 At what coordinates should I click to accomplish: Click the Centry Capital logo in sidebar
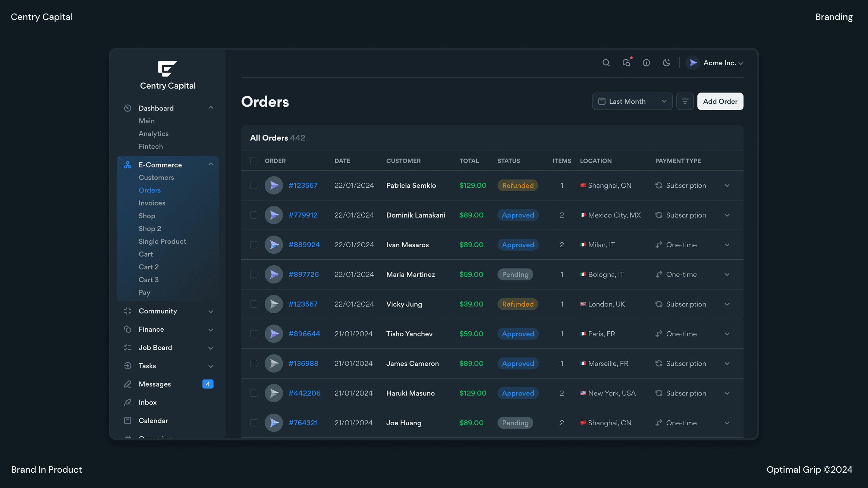coord(168,69)
